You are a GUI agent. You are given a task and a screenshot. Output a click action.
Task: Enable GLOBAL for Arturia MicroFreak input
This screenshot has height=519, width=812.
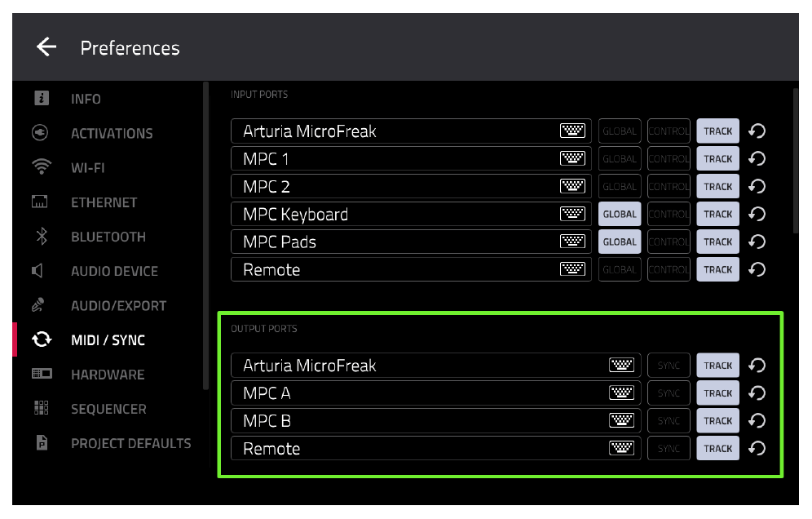pos(620,131)
